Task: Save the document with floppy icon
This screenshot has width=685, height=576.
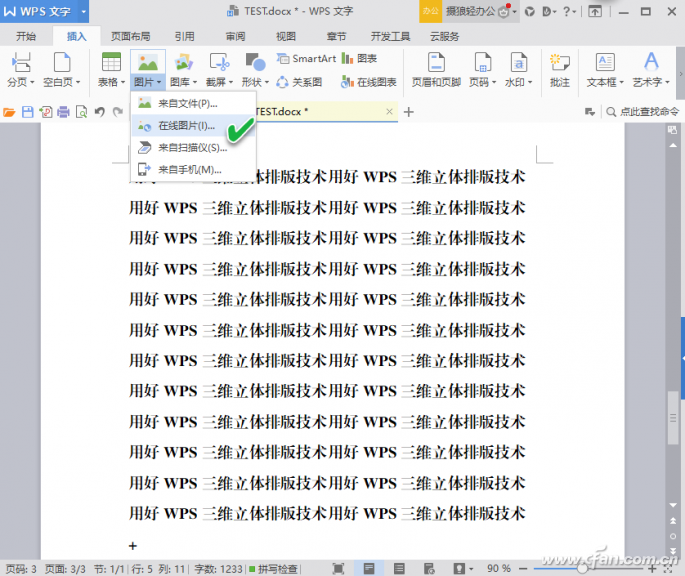Action: (28, 112)
